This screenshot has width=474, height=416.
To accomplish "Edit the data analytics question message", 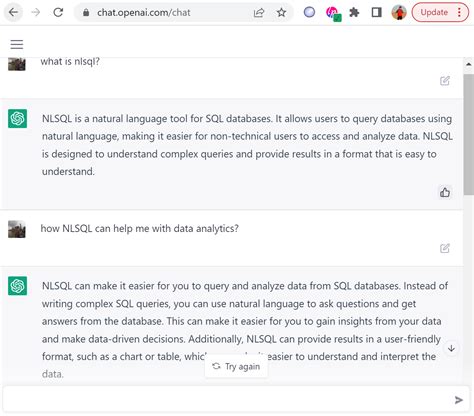I will coord(445,248).
